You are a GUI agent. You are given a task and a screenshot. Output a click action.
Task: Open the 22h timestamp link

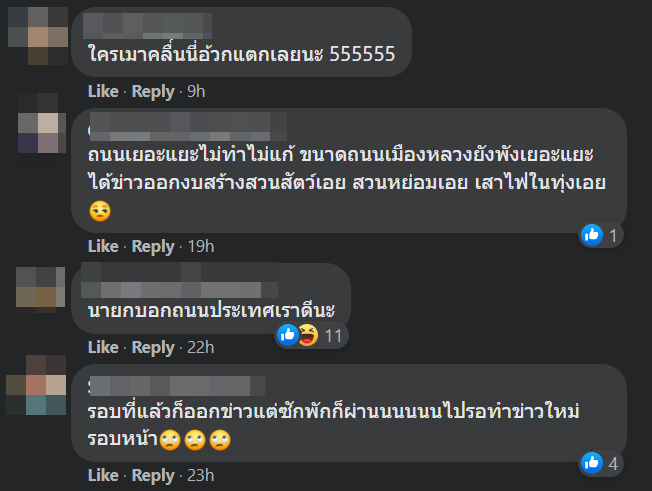pos(200,347)
